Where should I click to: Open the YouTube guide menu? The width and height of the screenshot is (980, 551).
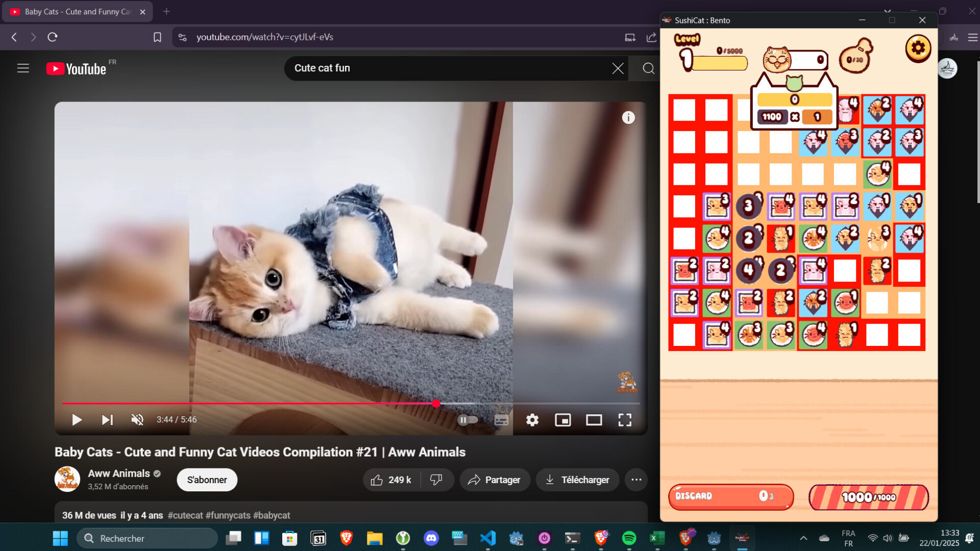[23, 68]
